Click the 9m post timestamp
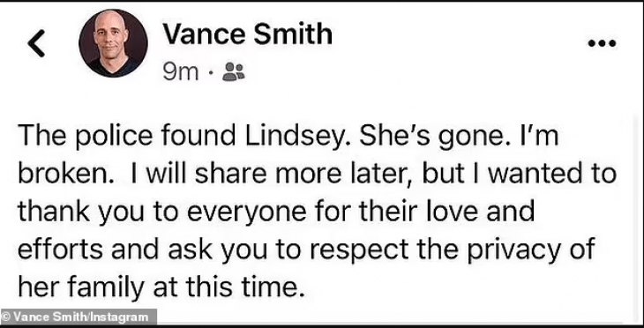The height and width of the screenshot is (328, 644). [x=180, y=72]
